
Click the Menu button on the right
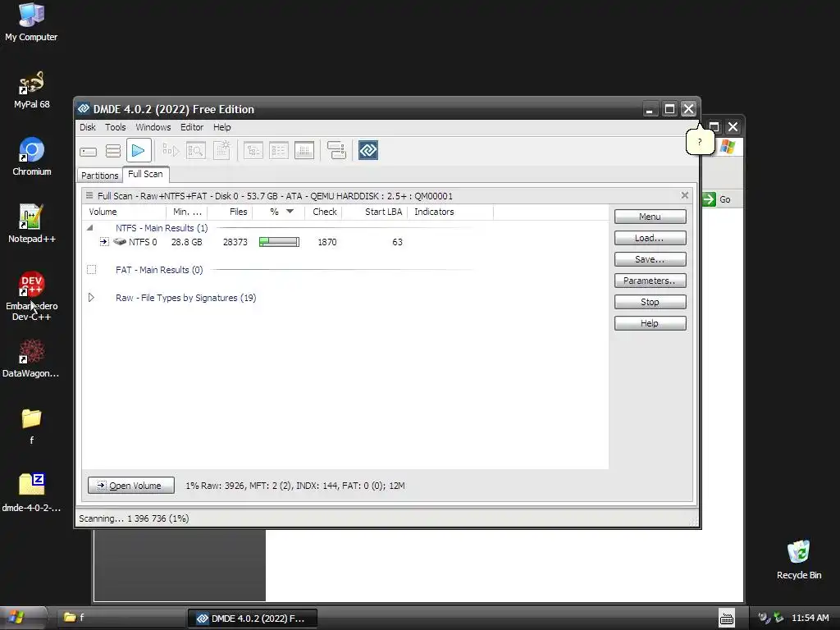[x=650, y=217]
